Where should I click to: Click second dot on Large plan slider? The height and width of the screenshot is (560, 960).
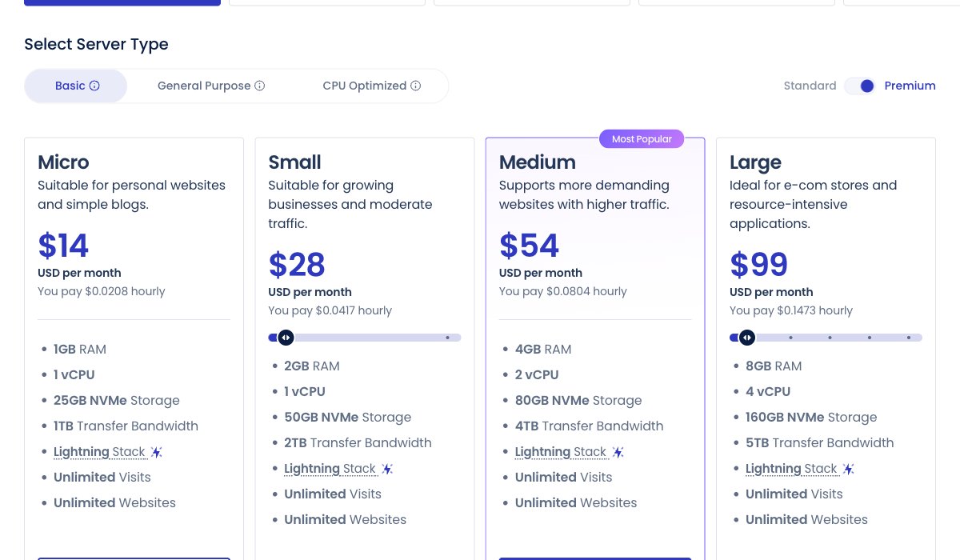[x=830, y=338]
